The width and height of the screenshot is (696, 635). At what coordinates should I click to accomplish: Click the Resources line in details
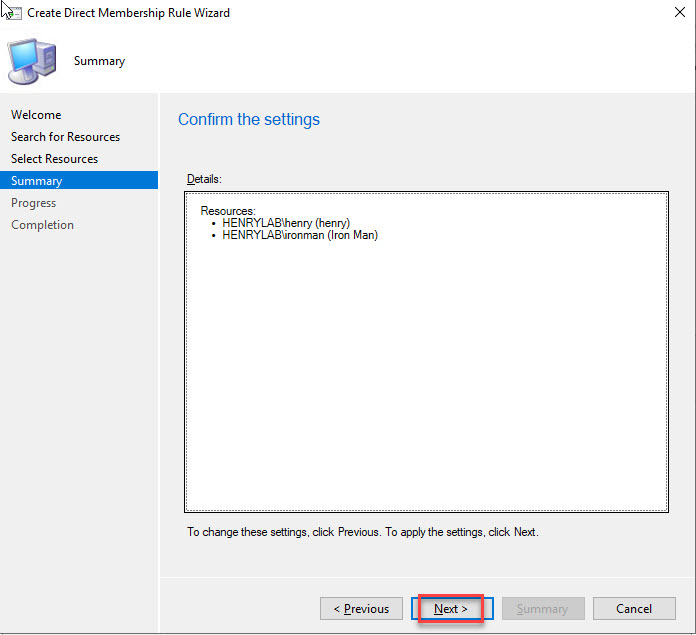coord(228,211)
